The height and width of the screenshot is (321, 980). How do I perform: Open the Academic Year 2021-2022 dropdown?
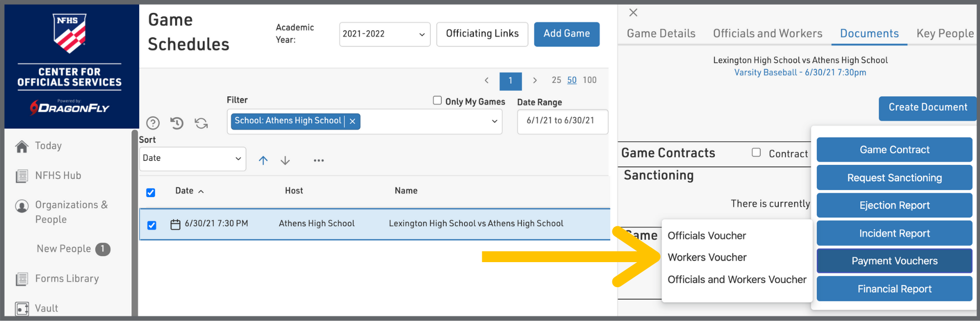click(384, 34)
